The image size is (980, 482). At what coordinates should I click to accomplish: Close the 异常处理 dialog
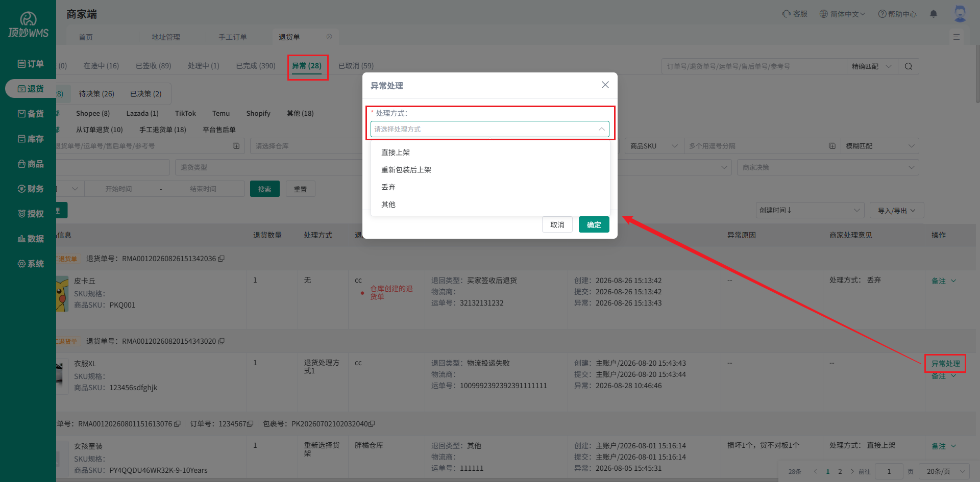coord(605,85)
